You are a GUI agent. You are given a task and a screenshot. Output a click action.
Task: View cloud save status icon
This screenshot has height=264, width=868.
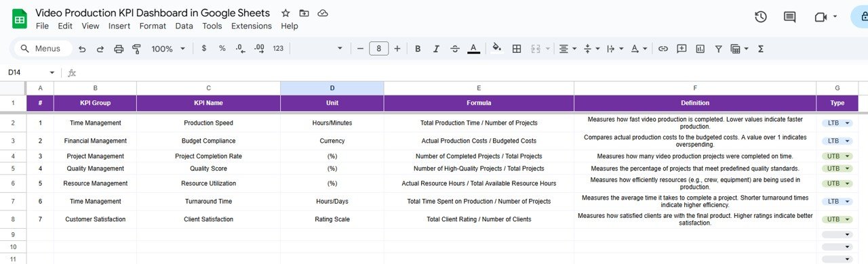pyautogui.click(x=323, y=13)
